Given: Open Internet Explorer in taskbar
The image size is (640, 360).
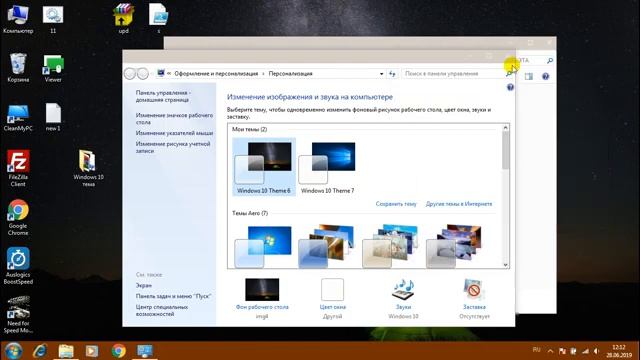Looking at the screenshot, I should click(40, 351).
